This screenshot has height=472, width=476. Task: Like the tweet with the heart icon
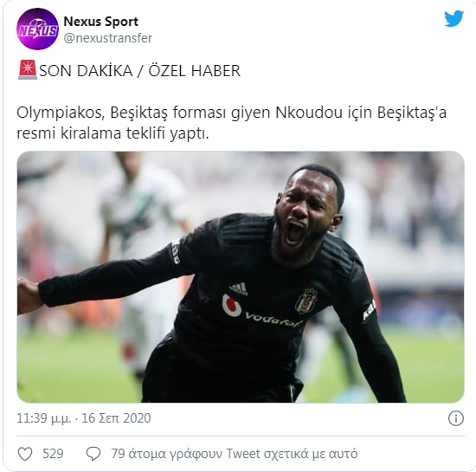click(25, 454)
